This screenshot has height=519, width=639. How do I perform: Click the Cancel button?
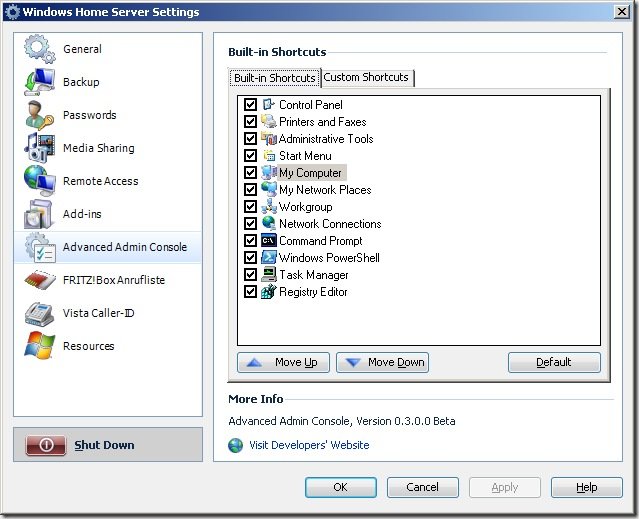coord(423,487)
